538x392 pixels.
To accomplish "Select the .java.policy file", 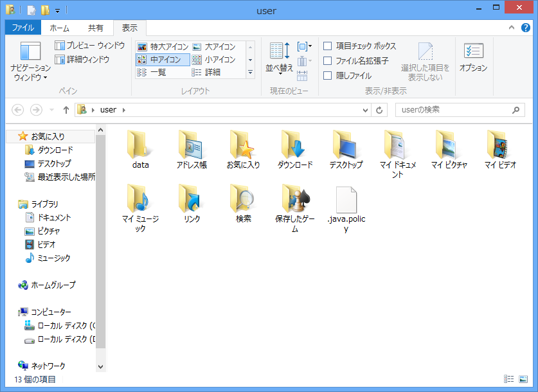I will [346, 209].
